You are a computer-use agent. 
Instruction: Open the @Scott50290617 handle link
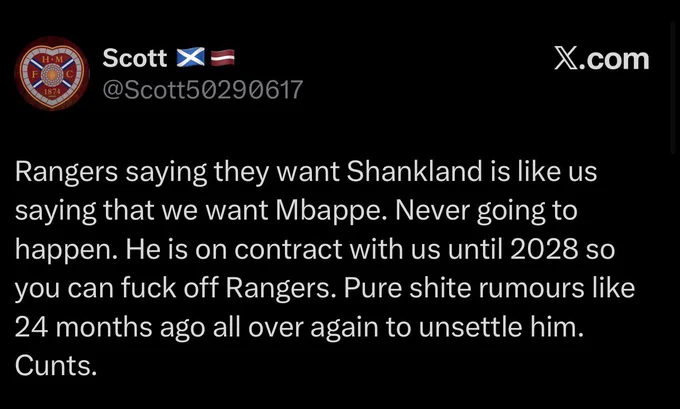(203, 90)
